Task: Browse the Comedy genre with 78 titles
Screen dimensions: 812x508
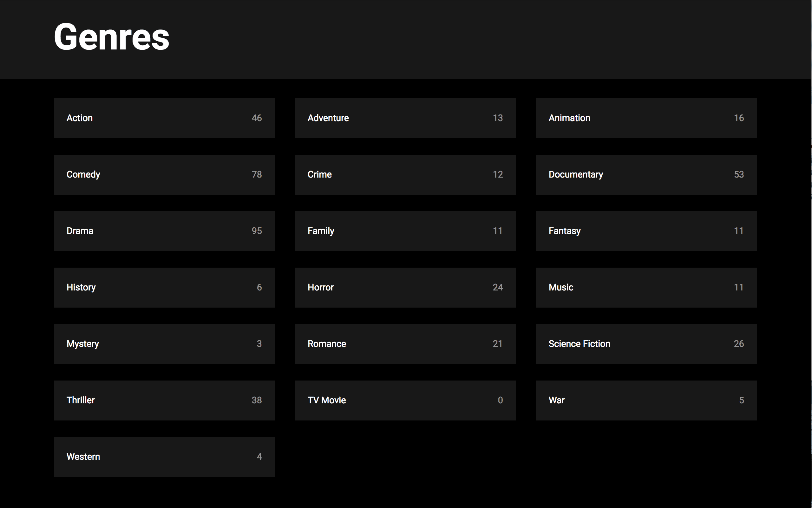Action: [164, 175]
